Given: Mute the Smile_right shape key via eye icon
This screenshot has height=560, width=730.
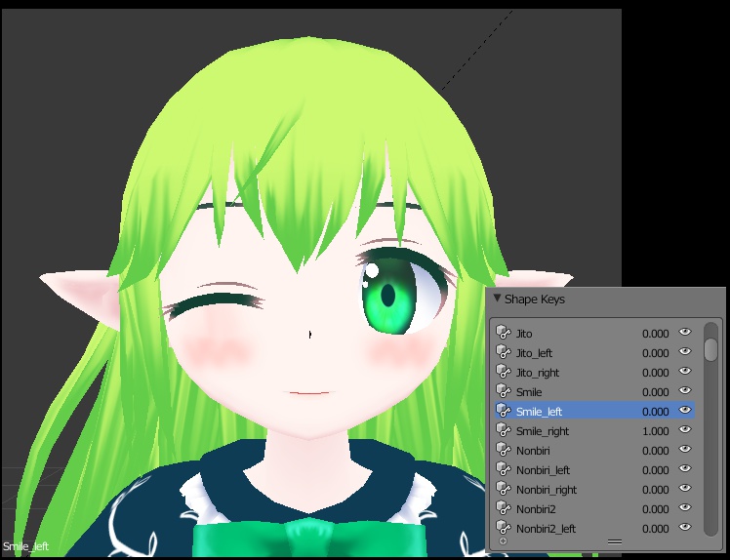Looking at the screenshot, I should [x=685, y=430].
